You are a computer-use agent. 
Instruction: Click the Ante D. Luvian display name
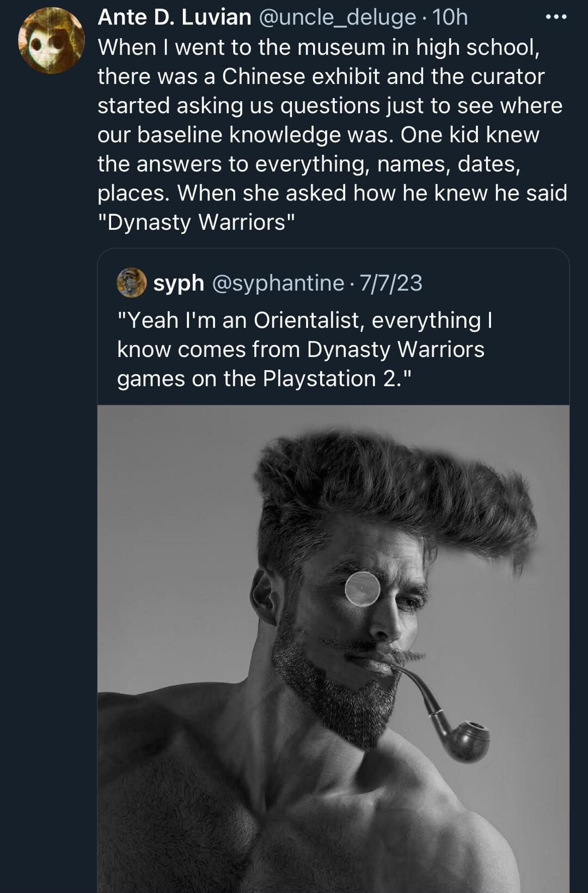tap(174, 17)
